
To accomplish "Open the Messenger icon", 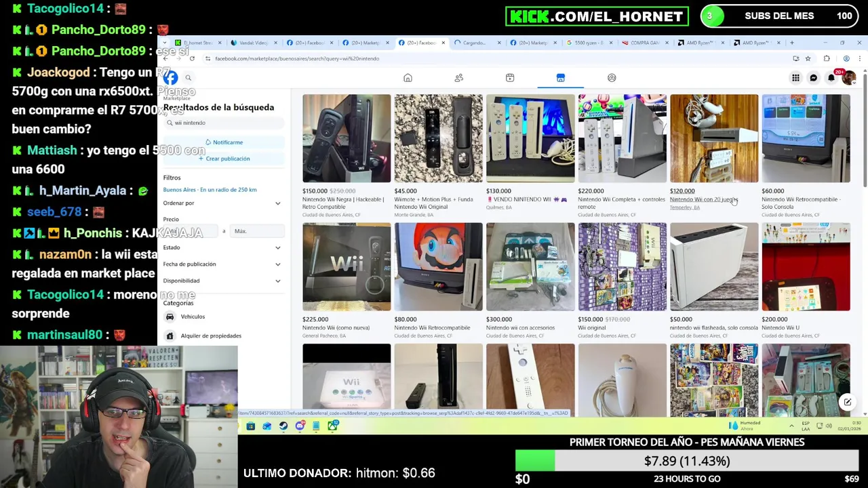I will (x=813, y=78).
